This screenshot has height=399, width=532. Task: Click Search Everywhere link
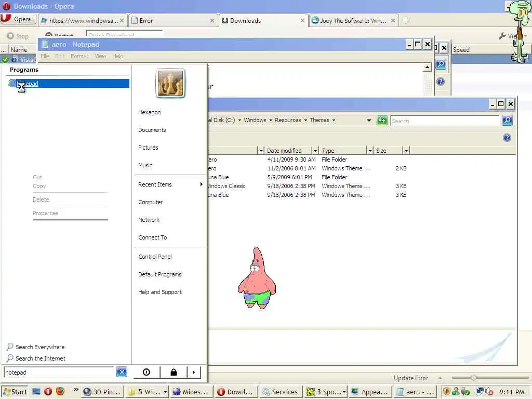tap(36, 347)
